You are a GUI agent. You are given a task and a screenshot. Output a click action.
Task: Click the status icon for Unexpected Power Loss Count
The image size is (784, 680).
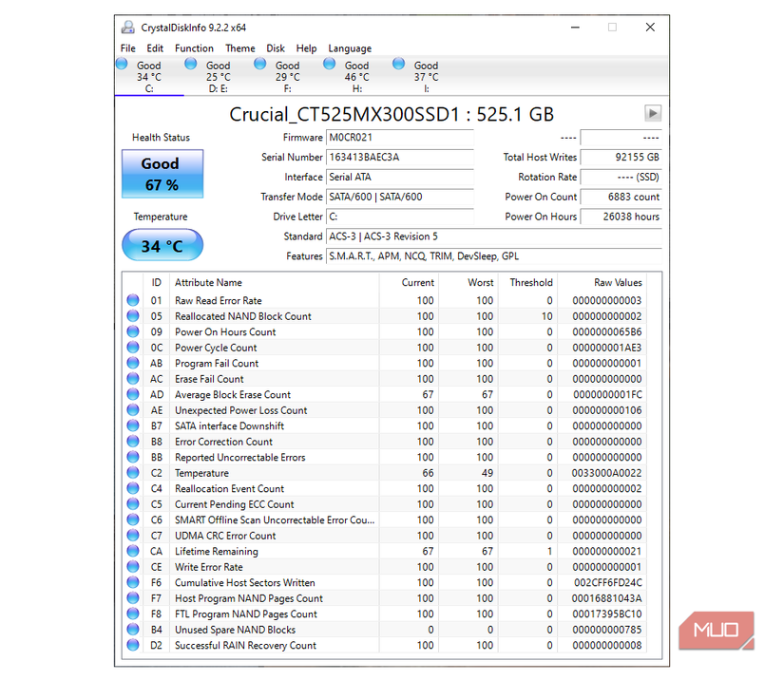click(x=133, y=409)
